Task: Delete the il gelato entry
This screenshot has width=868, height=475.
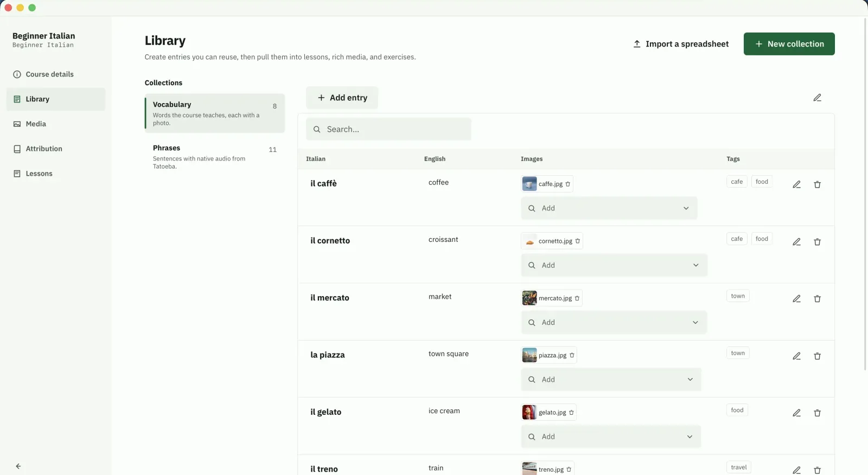Action: [x=817, y=413]
